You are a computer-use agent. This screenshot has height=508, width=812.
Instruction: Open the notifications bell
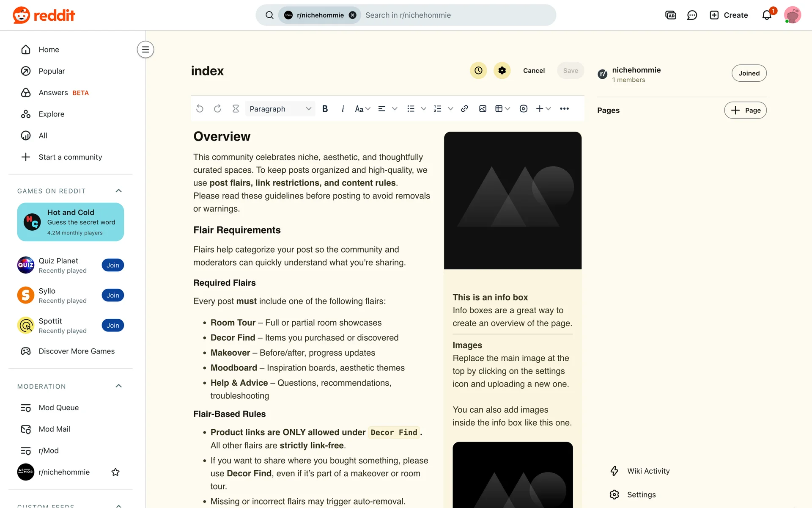(767, 15)
